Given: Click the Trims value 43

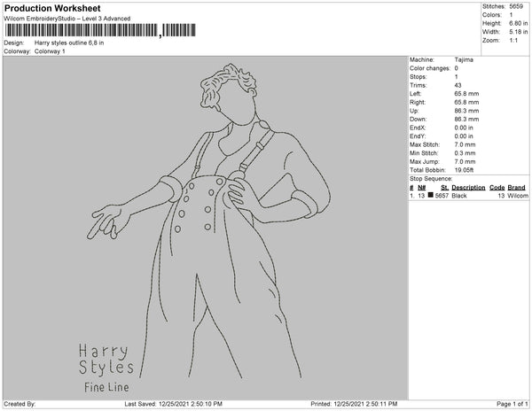Looking at the screenshot, I should tap(458, 85).
